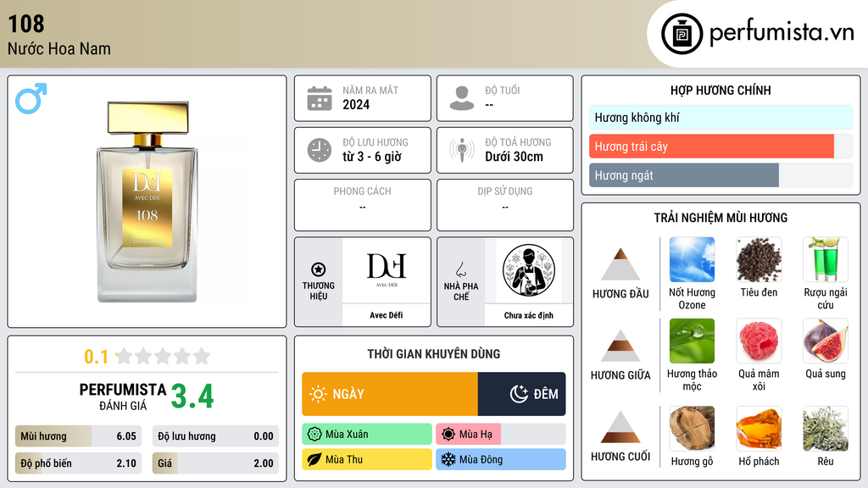Click the từ 3 - 6 giờ value
This screenshot has width=868, height=488.
[372, 157]
